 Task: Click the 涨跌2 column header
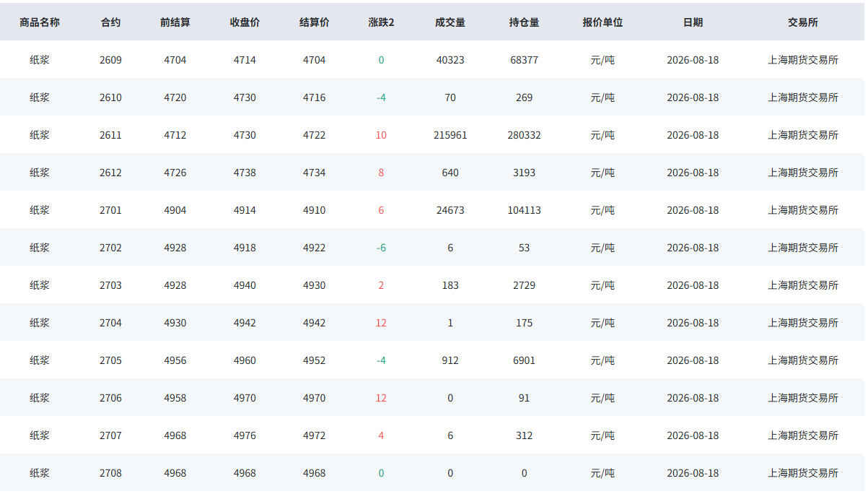tap(381, 22)
